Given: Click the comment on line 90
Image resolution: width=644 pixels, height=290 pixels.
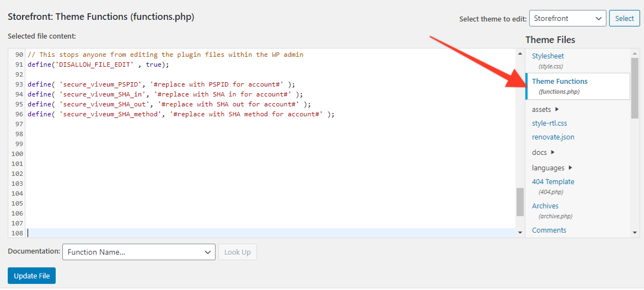Looking at the screenshot, I should pyautogui.click(x=165, y=55).
